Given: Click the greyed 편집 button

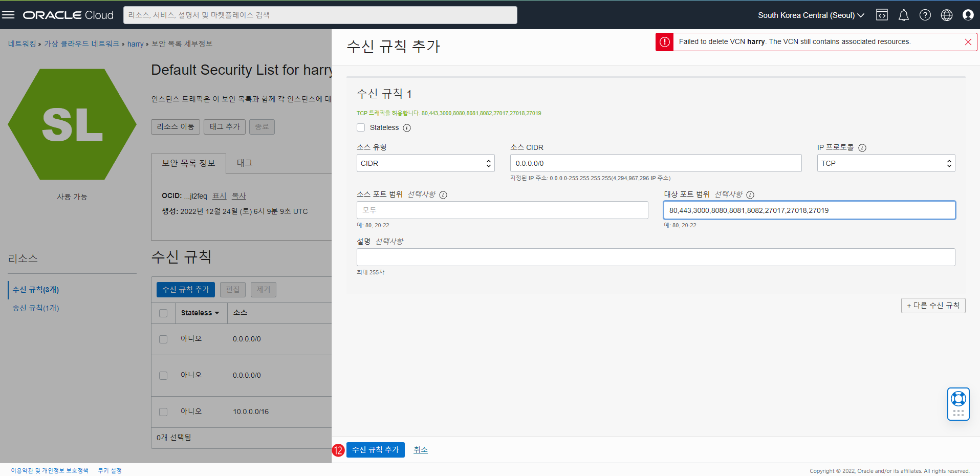Looking at the screenshot, I should click(x=233, y=290).
